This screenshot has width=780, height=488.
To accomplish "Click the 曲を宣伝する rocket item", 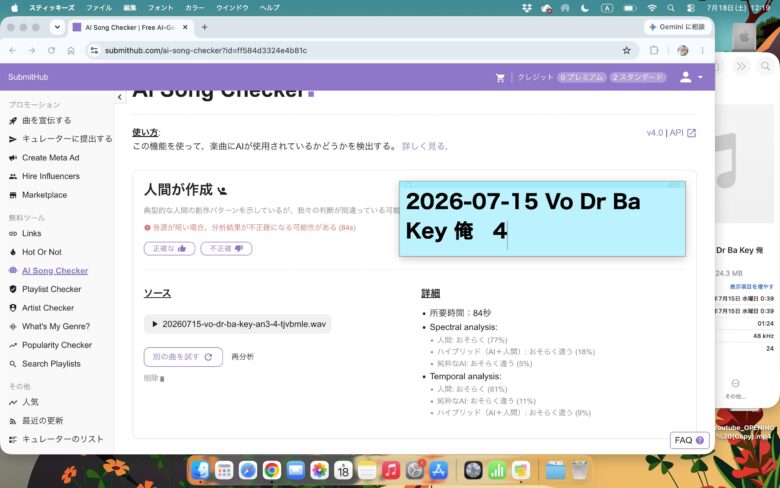I will pyautogui.click(x=40, y=120).
